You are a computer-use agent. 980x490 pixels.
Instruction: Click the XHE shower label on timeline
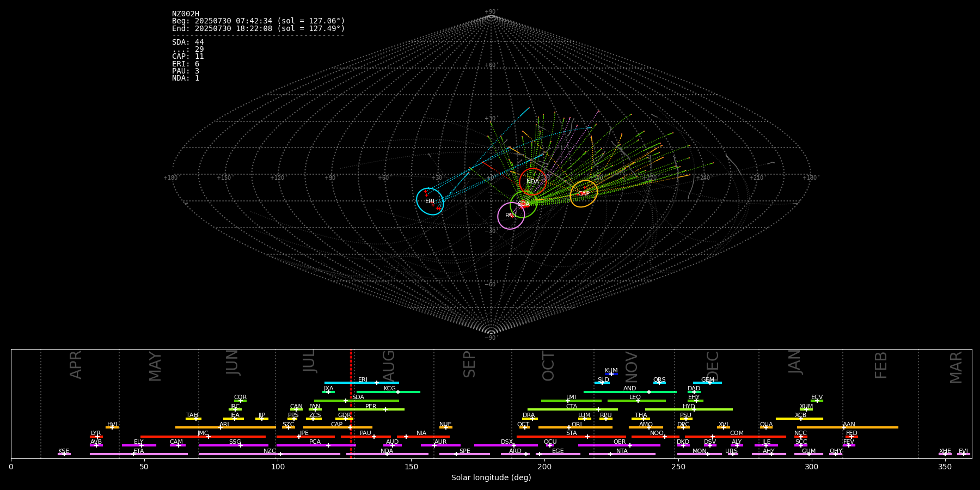[x=945, y=451]
